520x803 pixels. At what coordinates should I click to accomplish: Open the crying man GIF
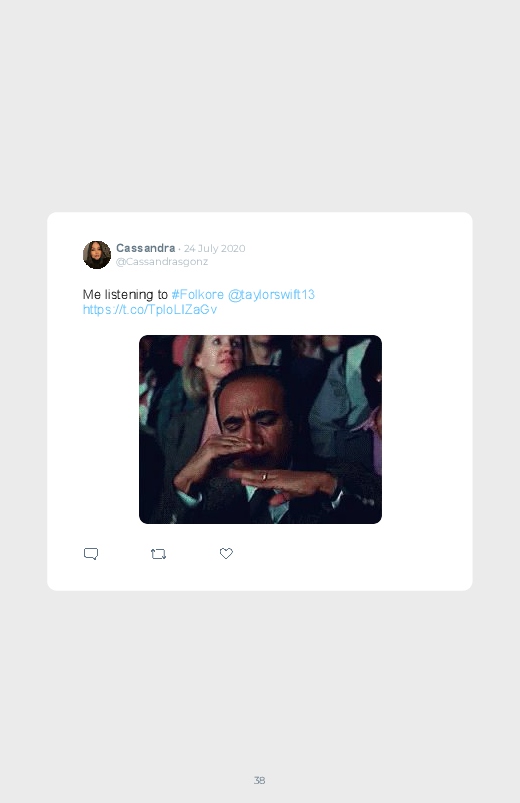260,429
